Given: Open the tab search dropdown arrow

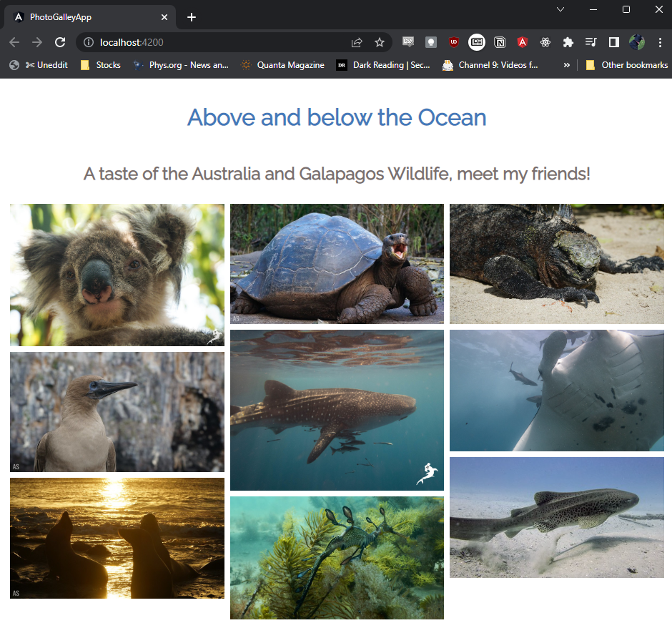Looking at the screenshot, I should [560, 9].
